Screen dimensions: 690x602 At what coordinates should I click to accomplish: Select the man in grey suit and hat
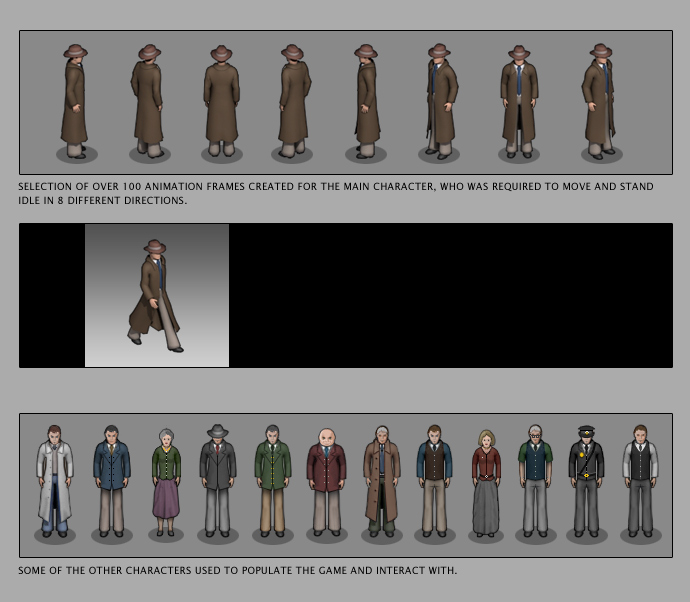click(217, 480)
